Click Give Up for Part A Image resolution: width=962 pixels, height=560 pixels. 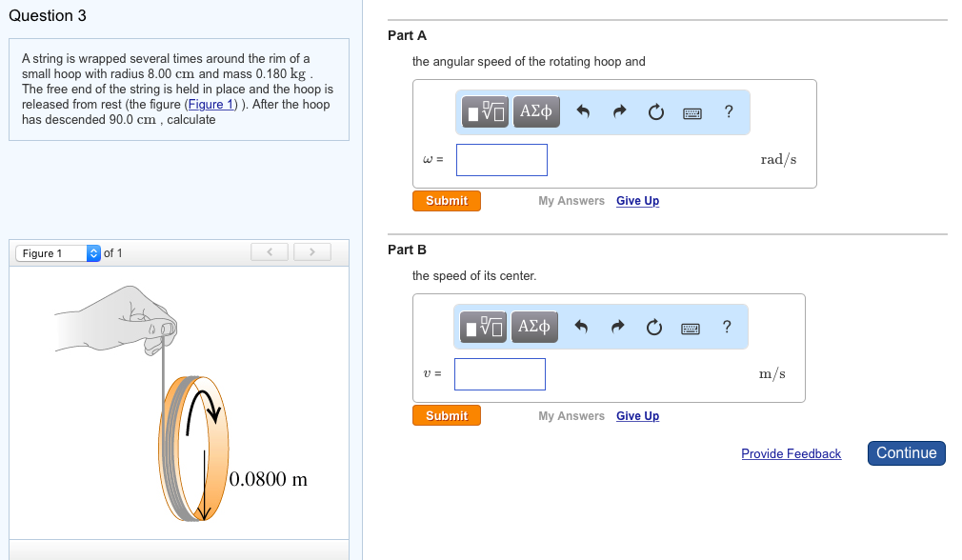point(637,200)
